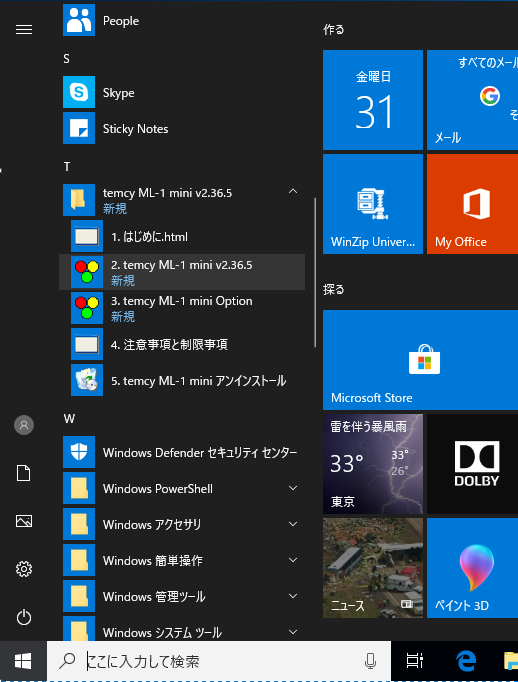Open the My Office tile
518x682 pixels.
472,204
